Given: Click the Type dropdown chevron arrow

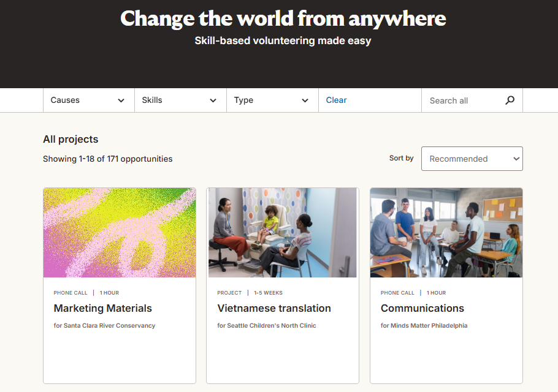Looking at the screenshot, I should click(305, 101).
